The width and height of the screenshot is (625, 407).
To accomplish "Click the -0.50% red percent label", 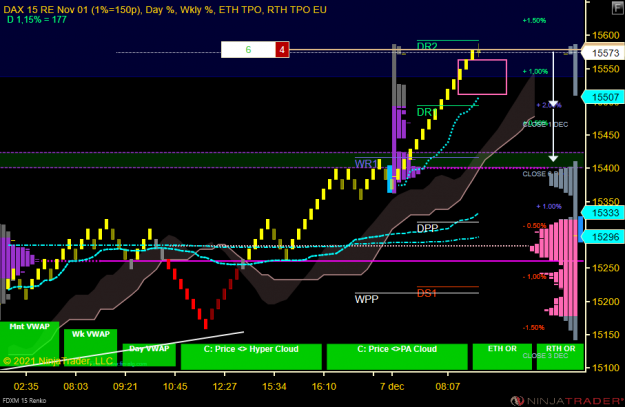I will (534, 226).
